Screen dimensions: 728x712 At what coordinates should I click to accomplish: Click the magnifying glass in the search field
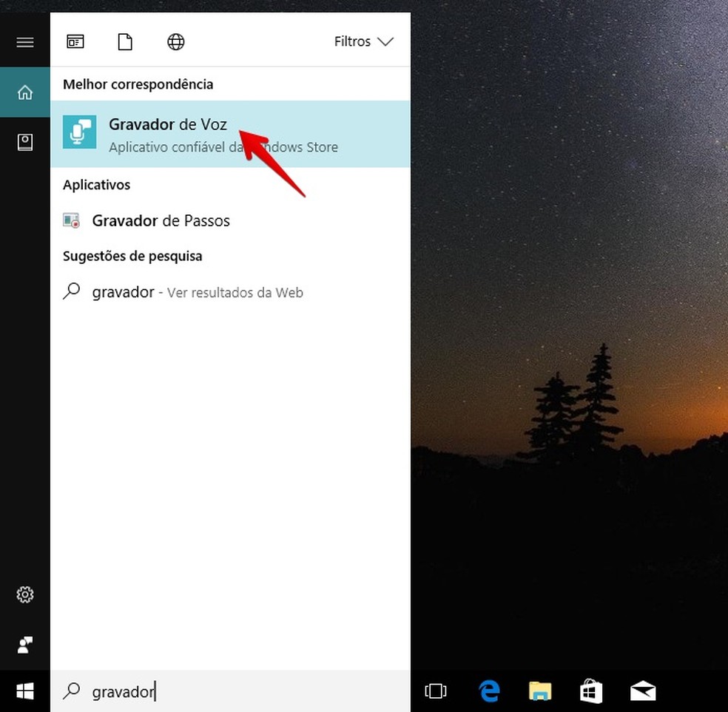tap(71, 691)
